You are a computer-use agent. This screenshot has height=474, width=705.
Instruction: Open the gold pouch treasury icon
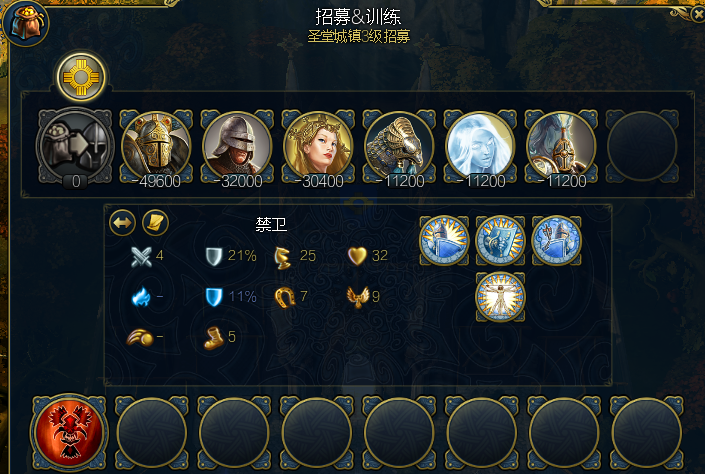[x=26, y=22]
